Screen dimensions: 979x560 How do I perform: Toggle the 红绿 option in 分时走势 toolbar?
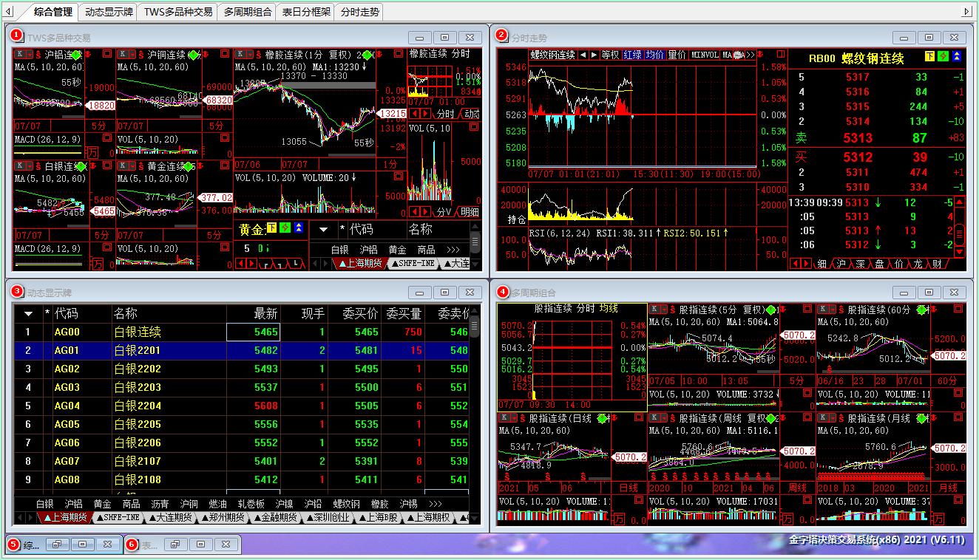click(632, 55)
